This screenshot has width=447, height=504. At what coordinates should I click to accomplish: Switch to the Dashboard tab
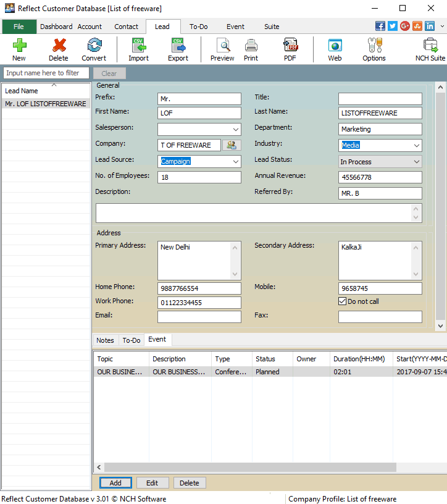point(56,27)
